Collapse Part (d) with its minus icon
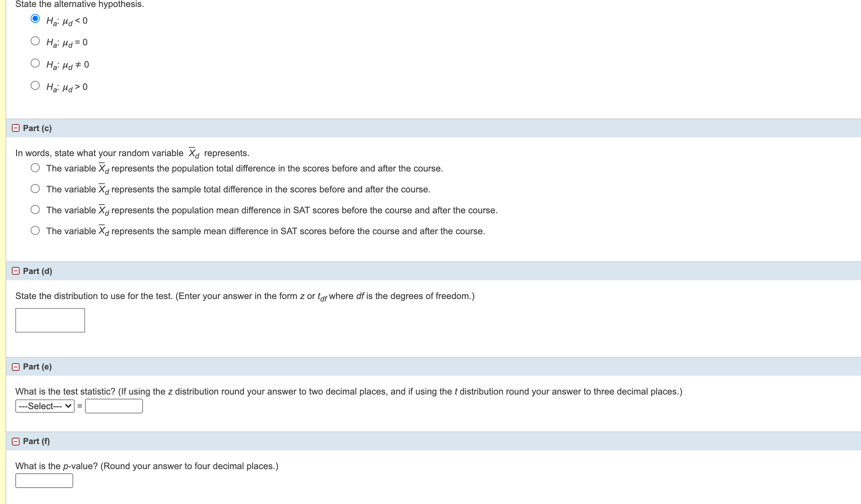This screenshot has height=504, width=861. (15, 271)
